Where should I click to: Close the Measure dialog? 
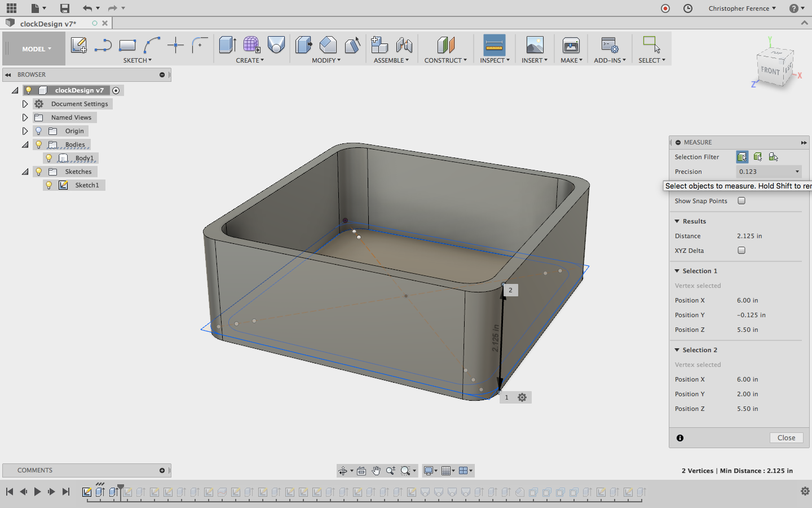pyautogui.click(x=786, y=438)
